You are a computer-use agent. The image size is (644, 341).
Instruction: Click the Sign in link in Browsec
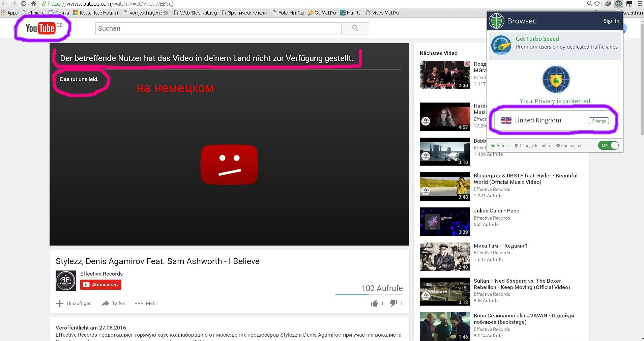[x=611, y=21]
